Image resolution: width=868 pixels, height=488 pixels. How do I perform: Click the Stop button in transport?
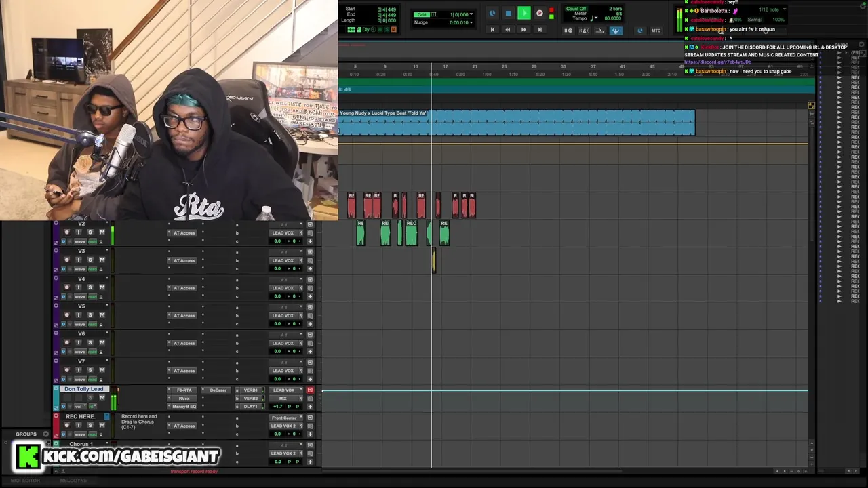coord(508,13)
